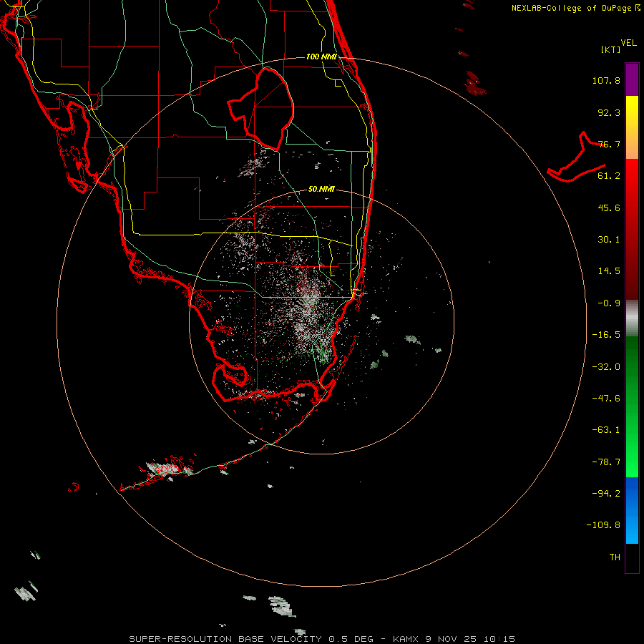This screenshot has height=644, width=644.
Task: Click the purple segment of the color bar
Action: pyautogui.click(x=632, y=79)
